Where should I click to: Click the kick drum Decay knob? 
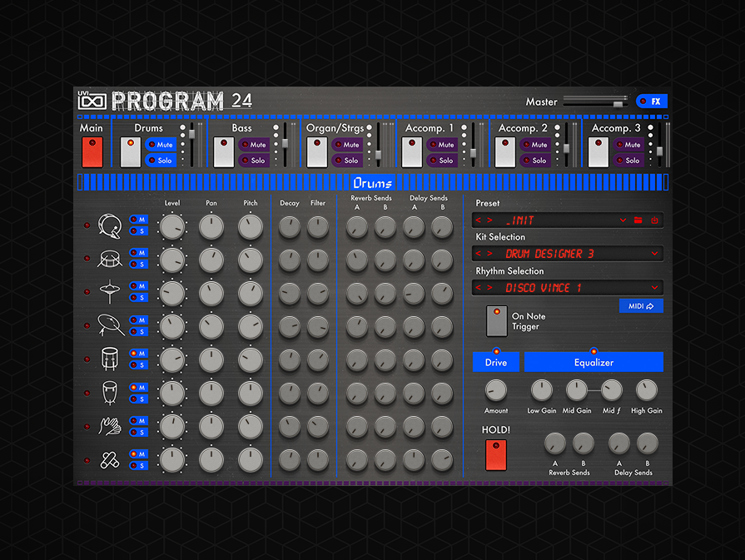[x=290, y=227]
